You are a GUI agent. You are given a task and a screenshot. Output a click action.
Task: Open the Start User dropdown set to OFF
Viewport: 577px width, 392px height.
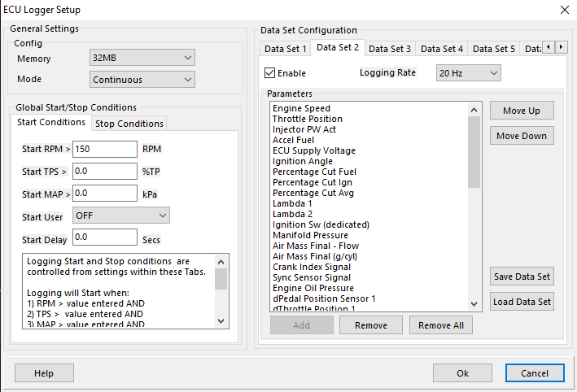click(x=121, y=216)
